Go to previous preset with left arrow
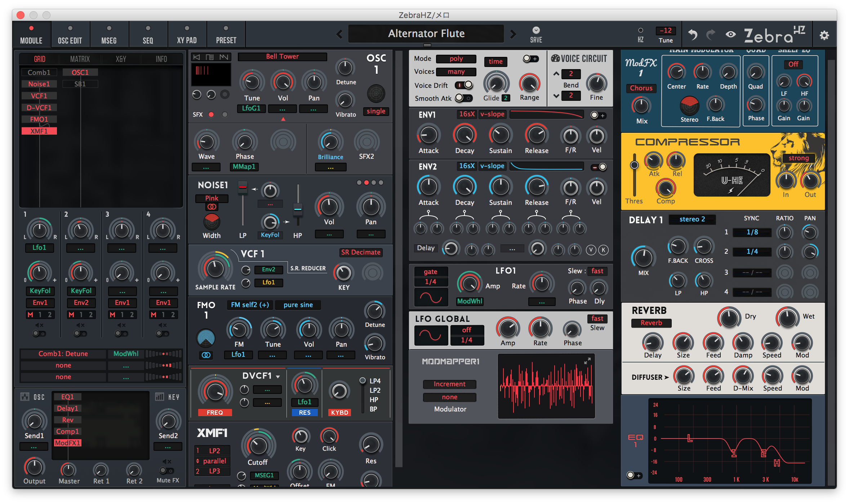849x504 pixels. pyautogui.click(x=339, y=35)
